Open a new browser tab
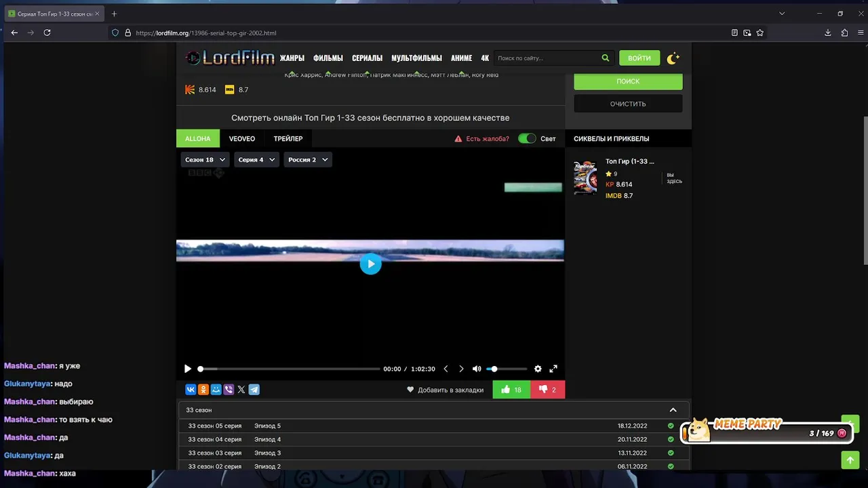 [114, 14]
